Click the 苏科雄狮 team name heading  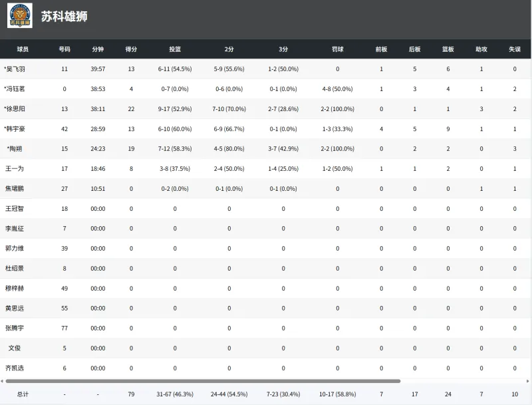point(64,17)
